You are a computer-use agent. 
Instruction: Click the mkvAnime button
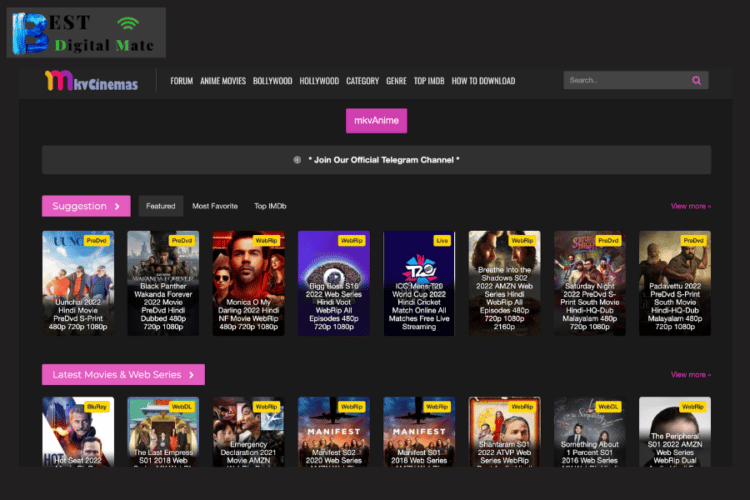pyautogui.click(x=376, y=121)
